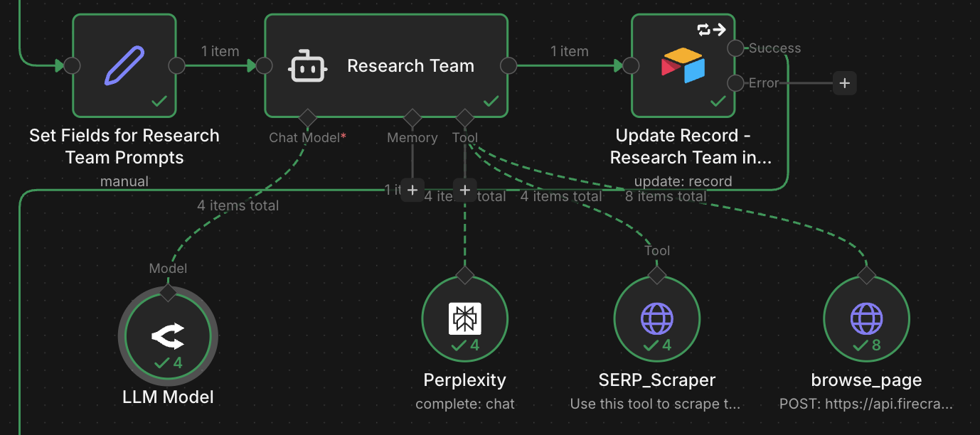
Task: Click the Success output port
Action: (x=736, y=48)
